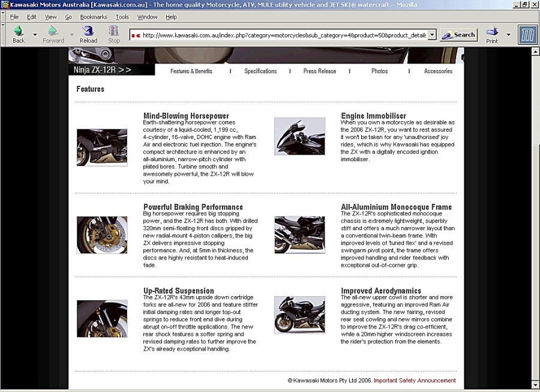Select the Photos tab
The image size is (540, 392).
[380, 71]
